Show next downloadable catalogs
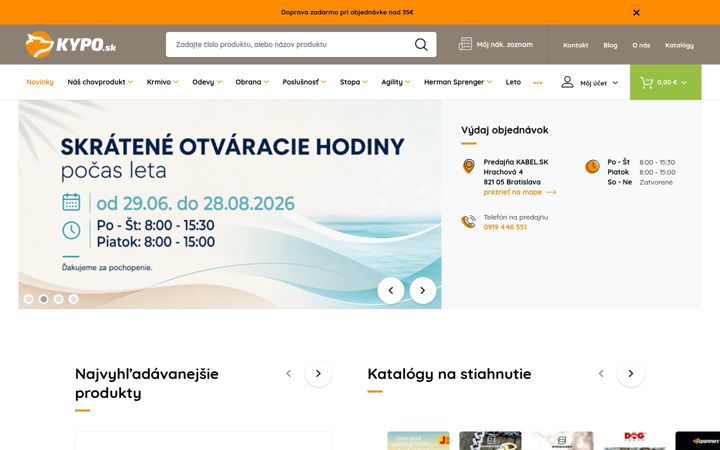720x450 pixels. [x=631, y=373]
